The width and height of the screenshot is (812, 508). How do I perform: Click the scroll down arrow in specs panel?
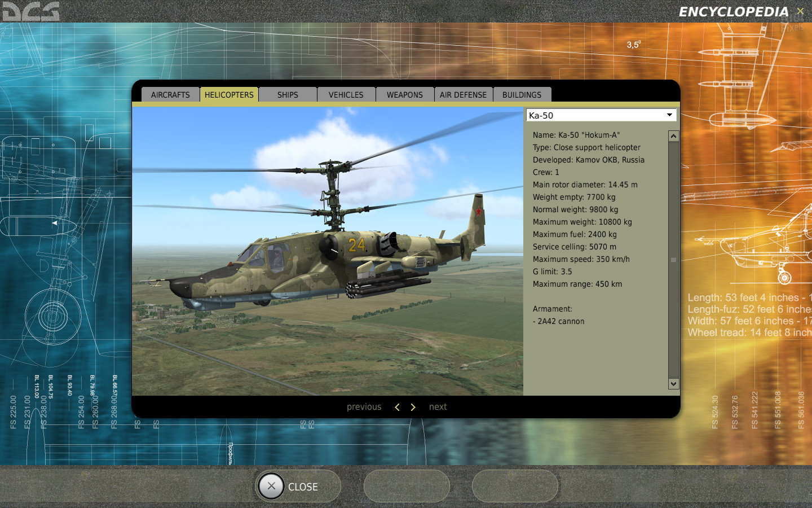coord(673,384)
